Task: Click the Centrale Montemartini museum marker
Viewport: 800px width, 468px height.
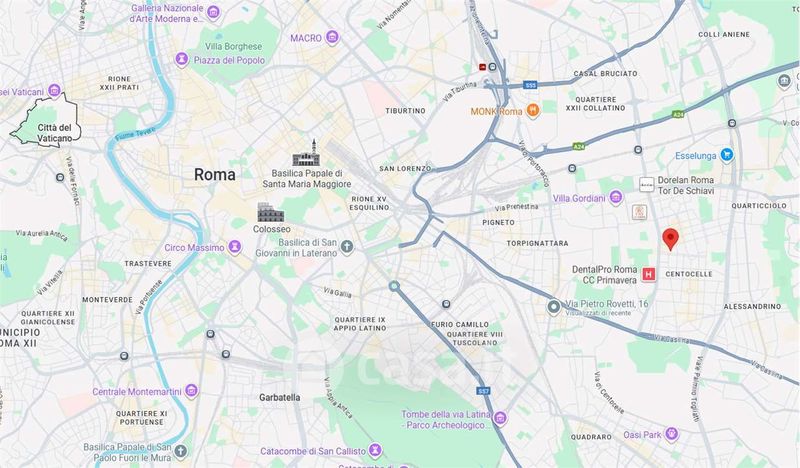Action: click(x=191, y=391)
